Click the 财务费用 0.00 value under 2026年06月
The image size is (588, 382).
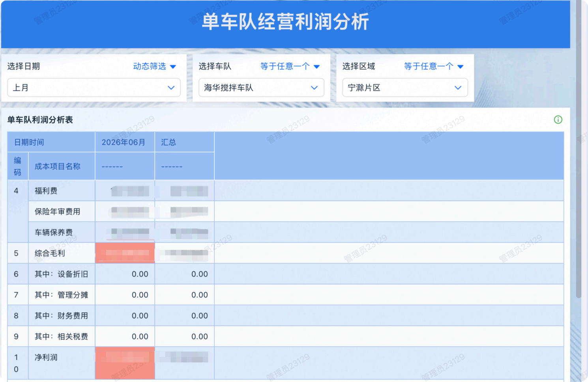coord(140,316)
